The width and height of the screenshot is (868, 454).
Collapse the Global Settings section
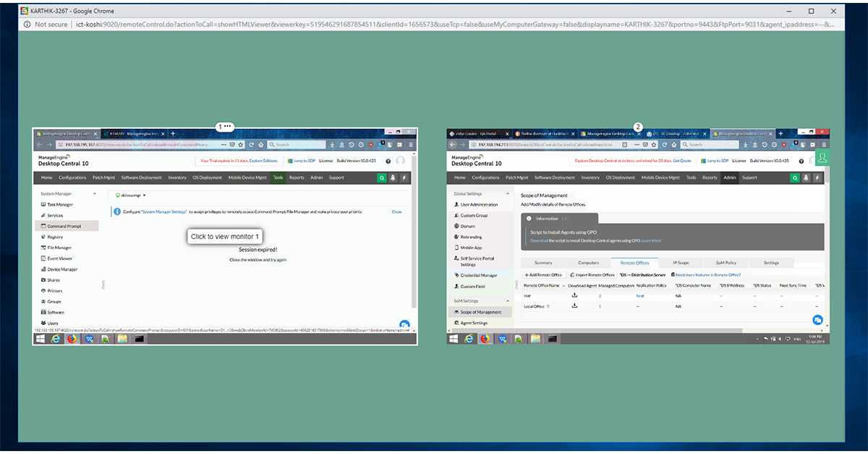(x=508, y=194)
